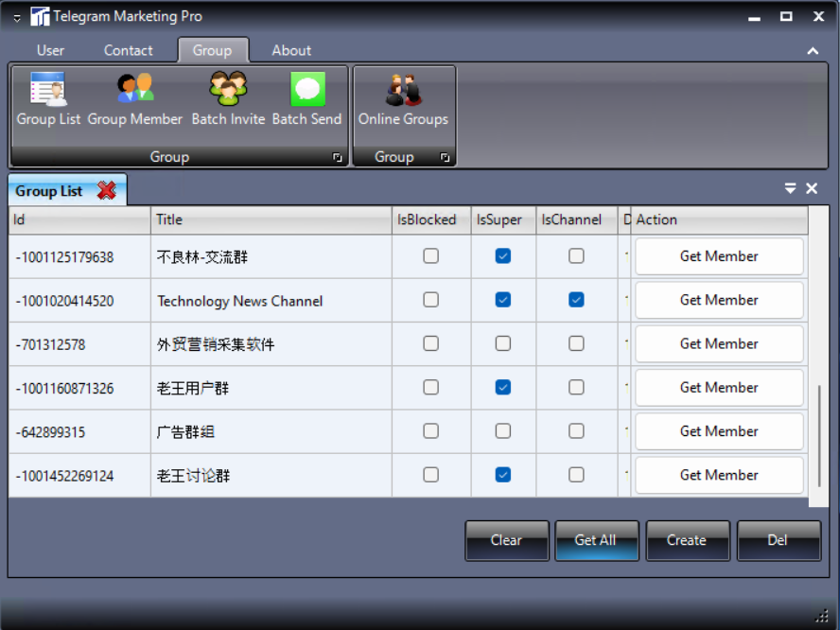
Task: Click the Title column header
Action: [271, 219]
